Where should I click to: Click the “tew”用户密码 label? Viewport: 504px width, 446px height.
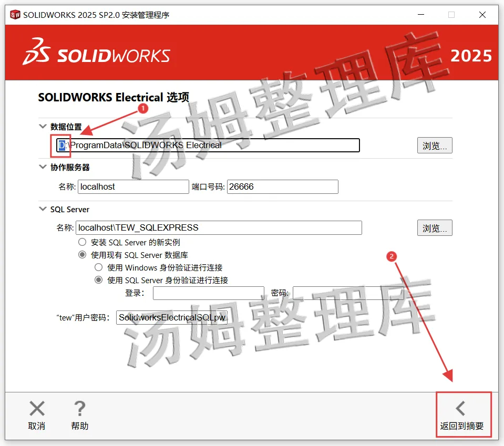pos(83,317)
